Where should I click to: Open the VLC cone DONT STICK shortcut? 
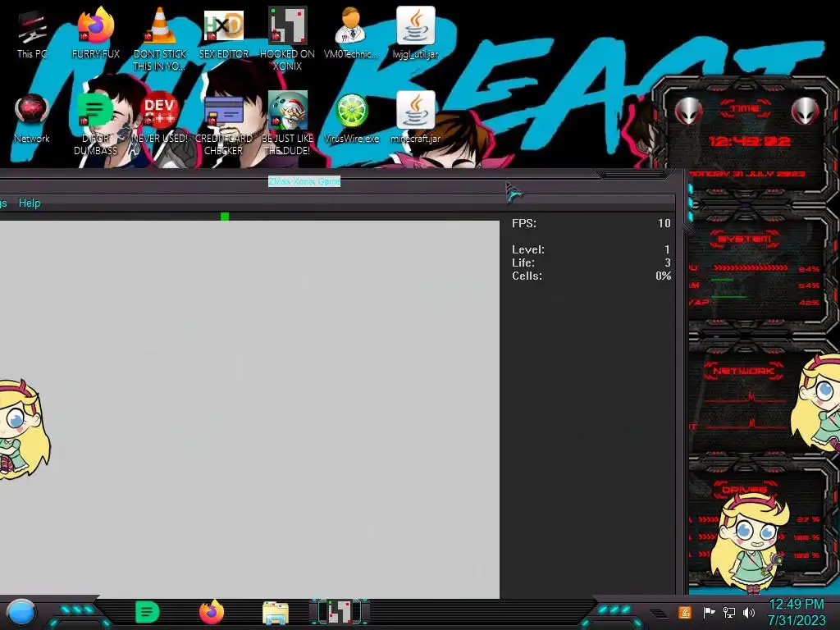click(160, 39)
